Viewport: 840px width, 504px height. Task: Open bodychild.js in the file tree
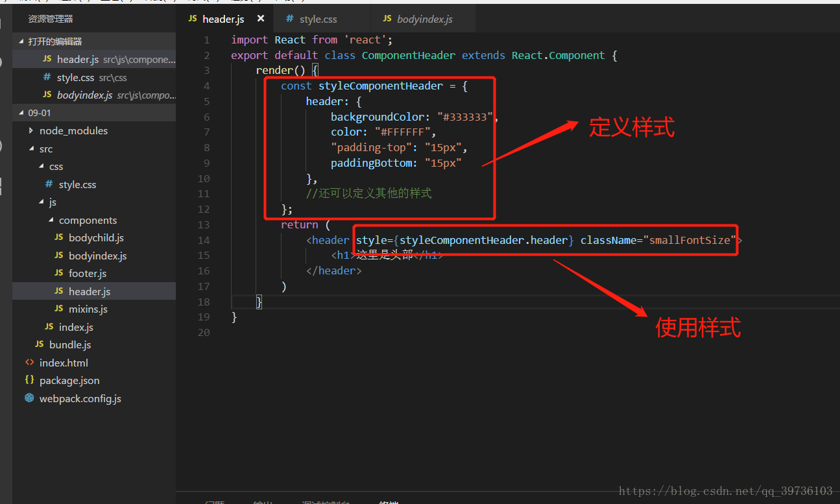(96, 238)
